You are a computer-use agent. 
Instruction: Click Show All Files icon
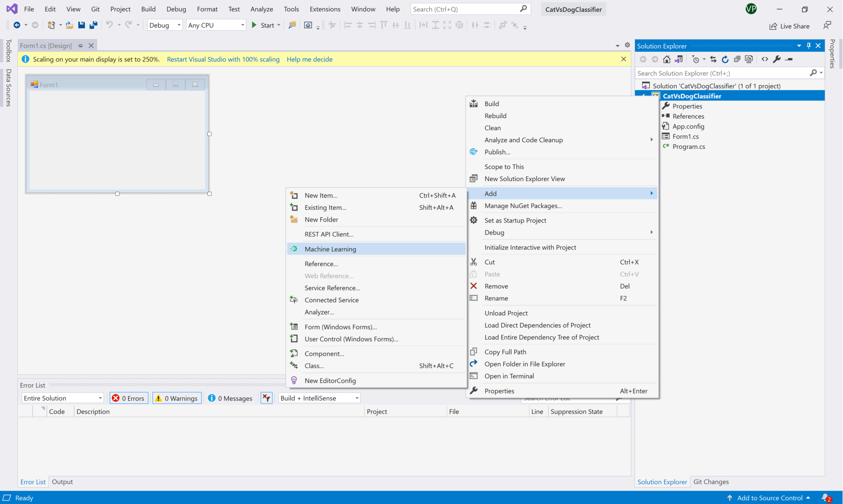point(749,59)
